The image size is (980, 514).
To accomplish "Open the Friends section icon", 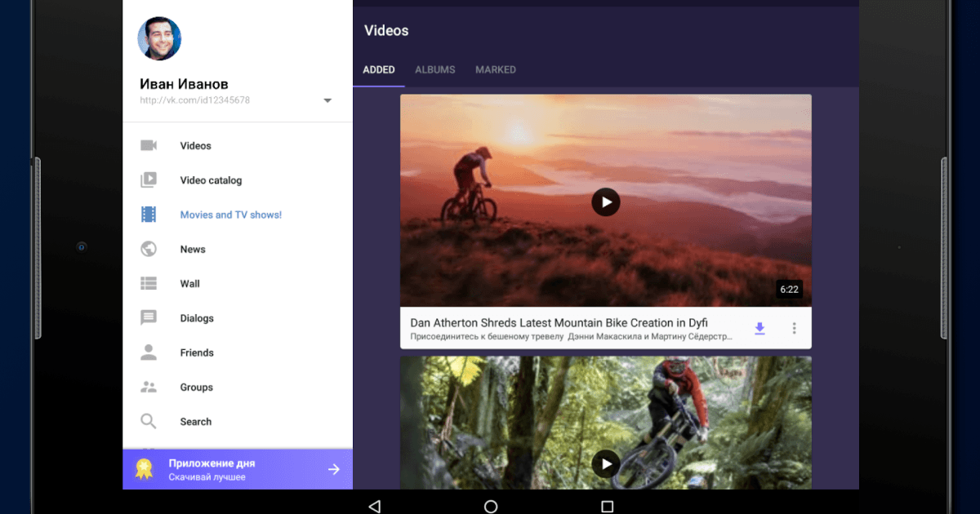I will click(149, 352).
